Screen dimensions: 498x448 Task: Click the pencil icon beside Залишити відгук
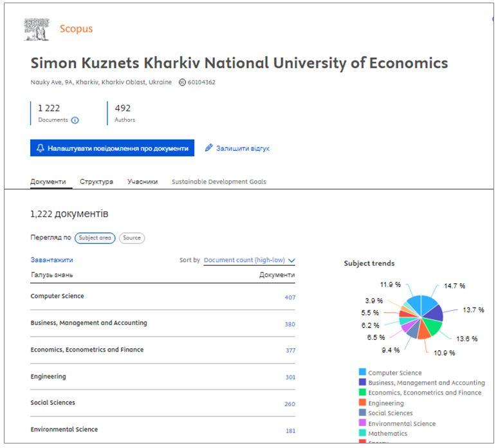(x=208, y=148)
